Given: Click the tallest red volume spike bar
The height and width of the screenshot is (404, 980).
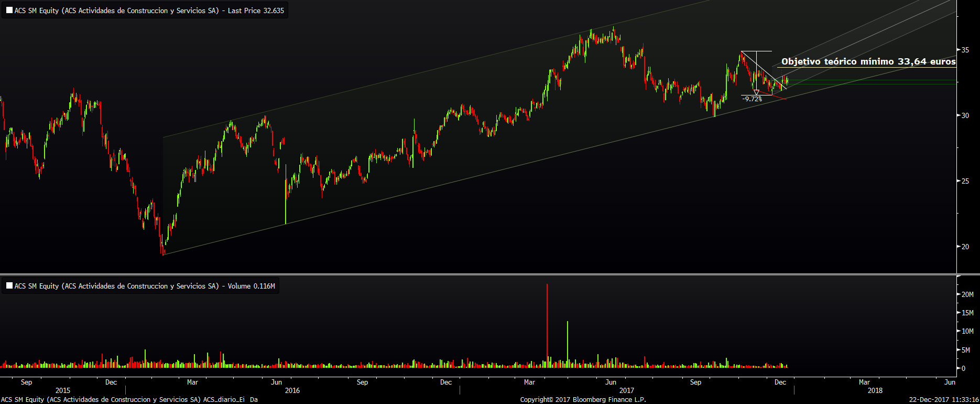Looking at the screenshot, I should tap(547, 326).
